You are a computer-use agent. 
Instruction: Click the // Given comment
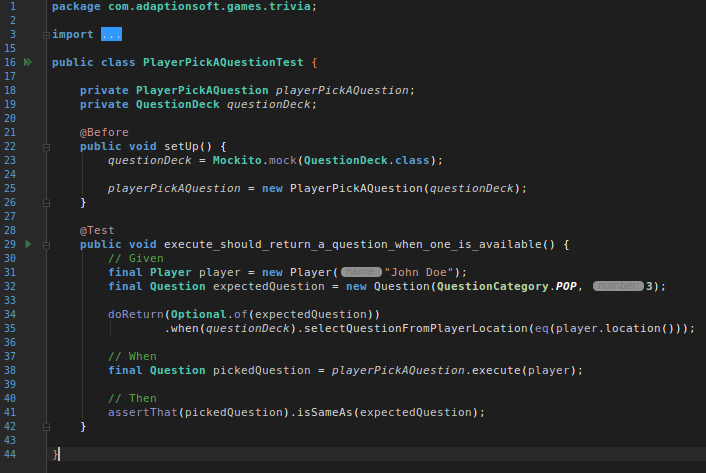click(136, 258)
